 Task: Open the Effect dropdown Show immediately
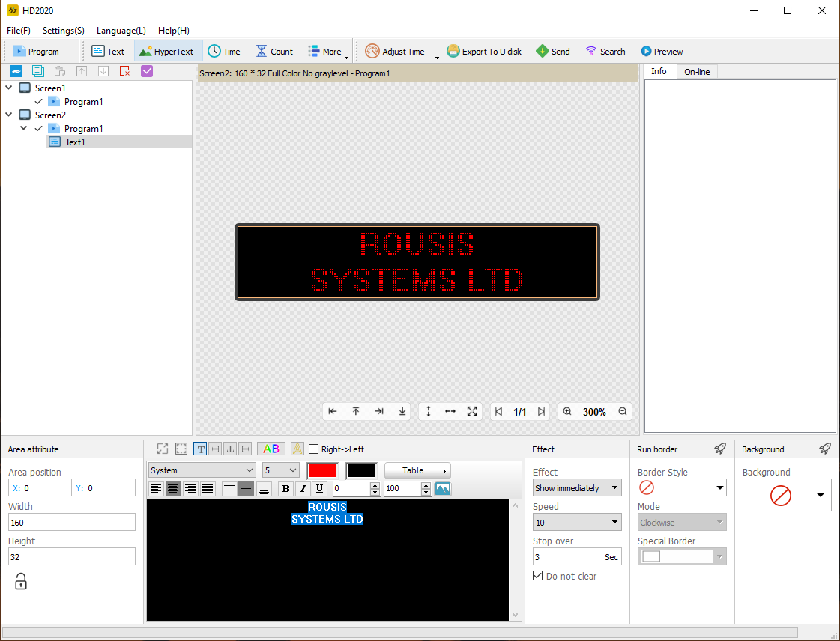click(577, 487)
